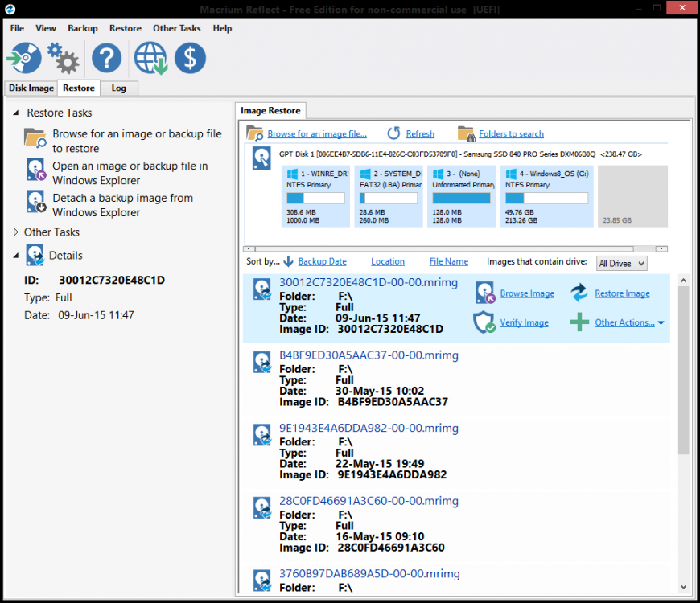Open the Other Actions dropdown arrow
This screenshot has width=700, height=603.
(661, 322)
